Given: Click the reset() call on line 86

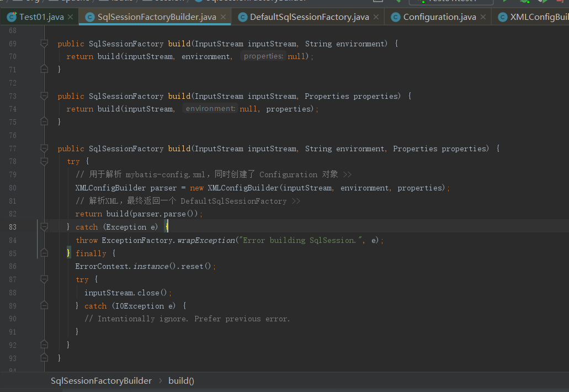Looking at the screenshot, I should 196,267.
